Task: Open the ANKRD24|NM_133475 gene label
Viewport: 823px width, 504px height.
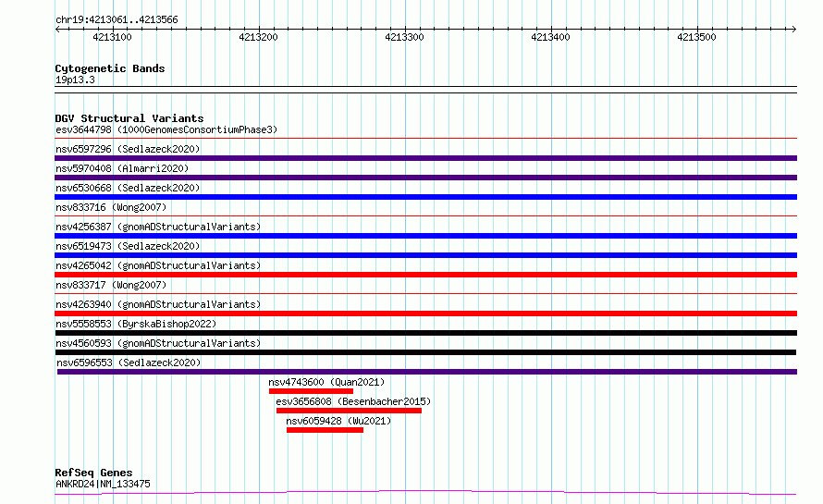Action: click(103, 484)
